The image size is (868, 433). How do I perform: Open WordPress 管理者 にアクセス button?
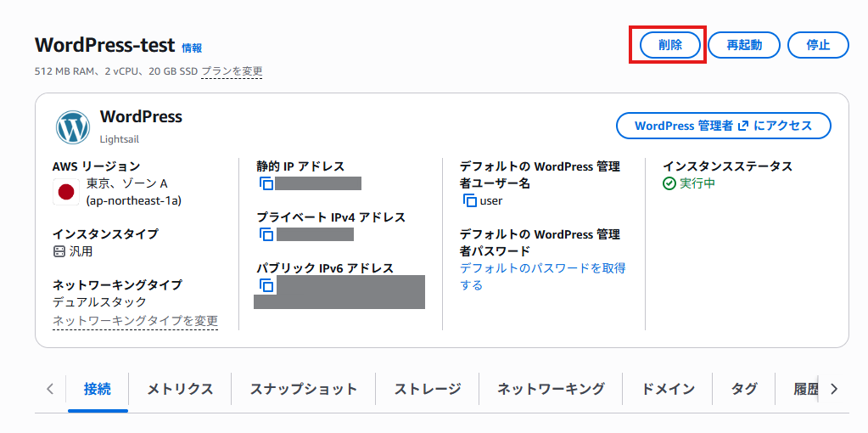724,126
